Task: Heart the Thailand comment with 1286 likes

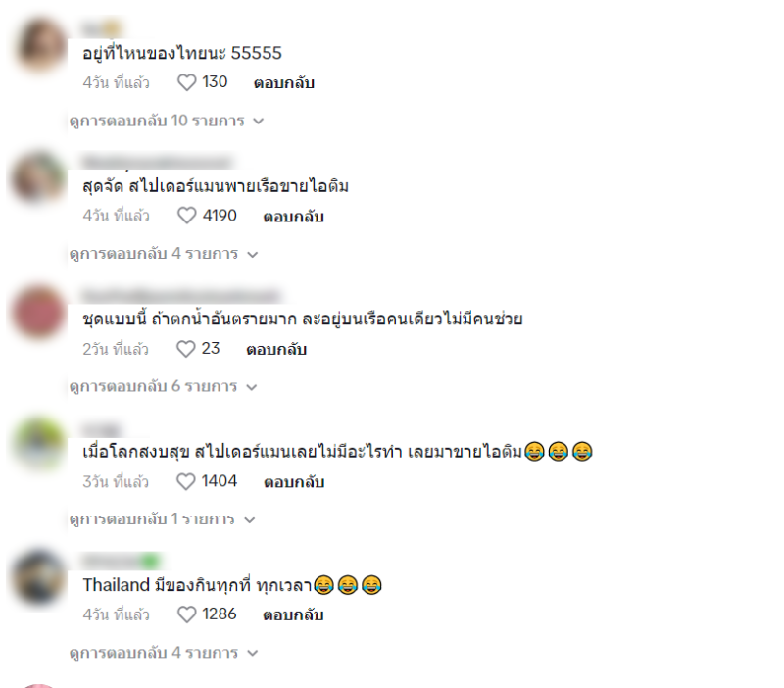Action: click(x=187, y=614)
